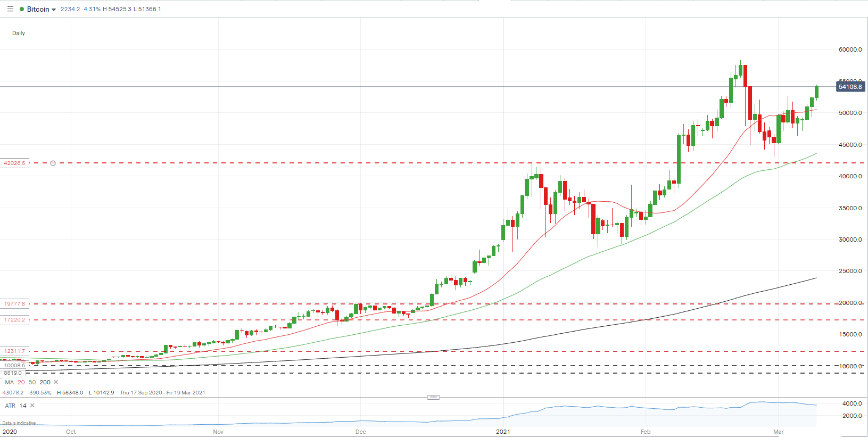Image resolution: width=868 pixels, height=437 pixels.
Task: Open the ATR indicator label
Action: (x=10, y=406)
